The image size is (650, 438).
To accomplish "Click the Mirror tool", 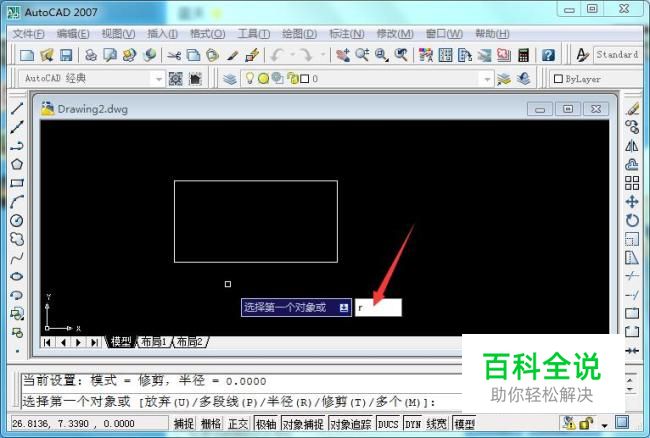I will [632, 146].
